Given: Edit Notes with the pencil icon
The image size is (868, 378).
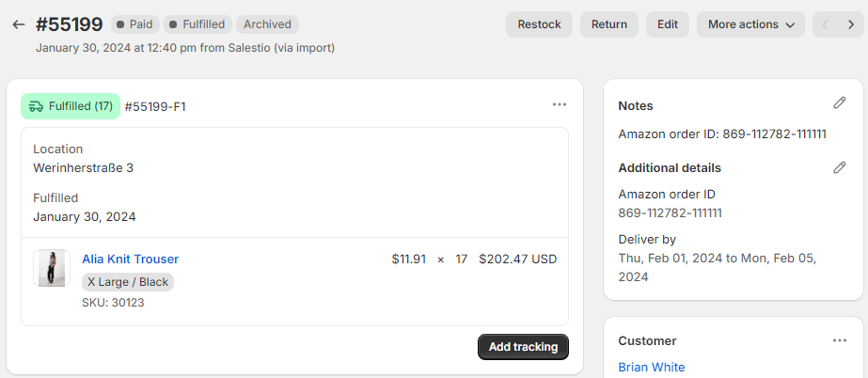Looking at the screenshot, I should pyautogui.click(x=839, y=102).
